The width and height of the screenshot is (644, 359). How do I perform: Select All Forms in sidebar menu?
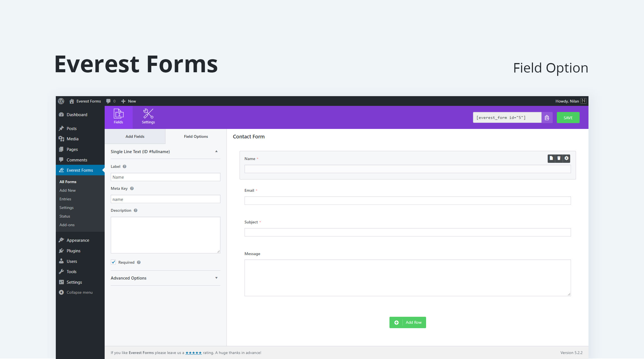pos(68,181)
